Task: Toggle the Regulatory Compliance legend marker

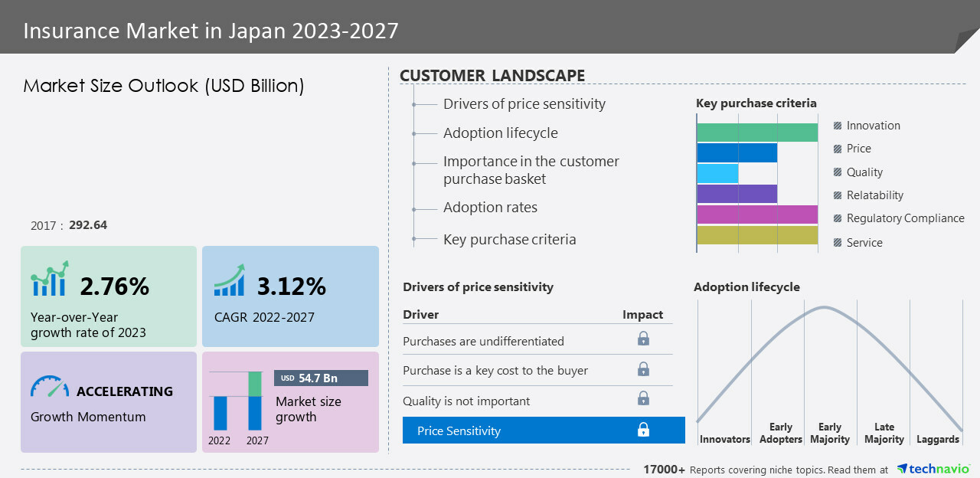Action: 838,218
